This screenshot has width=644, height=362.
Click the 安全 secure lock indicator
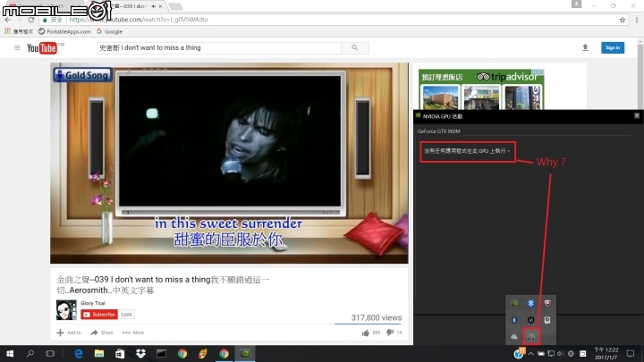(x=53, y=20)
